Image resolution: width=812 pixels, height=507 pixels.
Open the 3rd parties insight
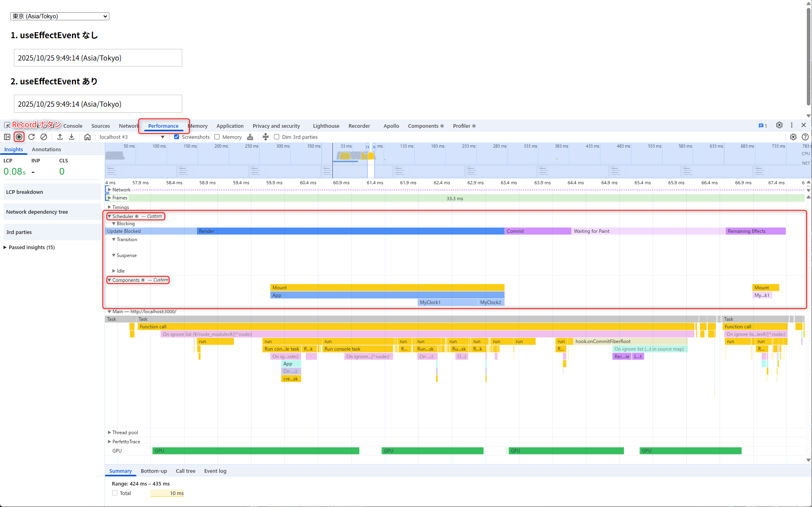click(x=18, y=232)
